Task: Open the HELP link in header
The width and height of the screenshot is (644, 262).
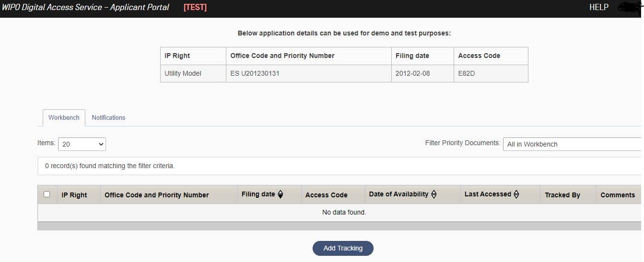Action: (x=599, y=7)
